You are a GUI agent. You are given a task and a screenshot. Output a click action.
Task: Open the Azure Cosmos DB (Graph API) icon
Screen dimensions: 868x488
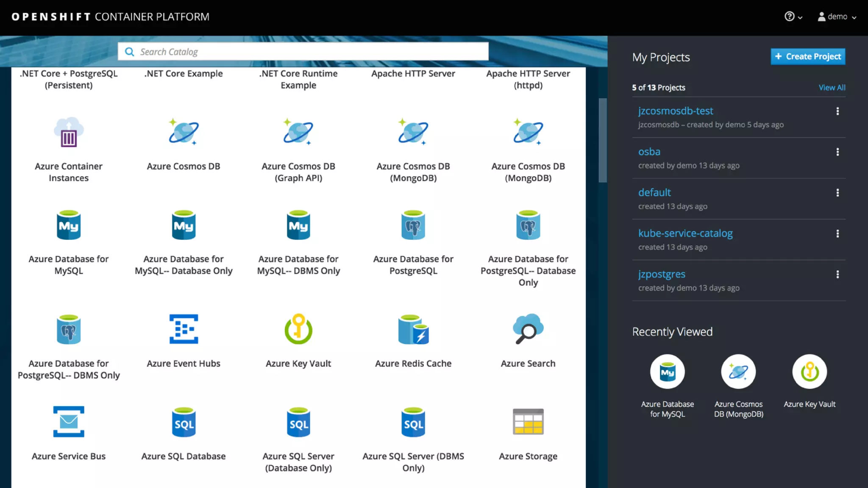coord(298,132)
